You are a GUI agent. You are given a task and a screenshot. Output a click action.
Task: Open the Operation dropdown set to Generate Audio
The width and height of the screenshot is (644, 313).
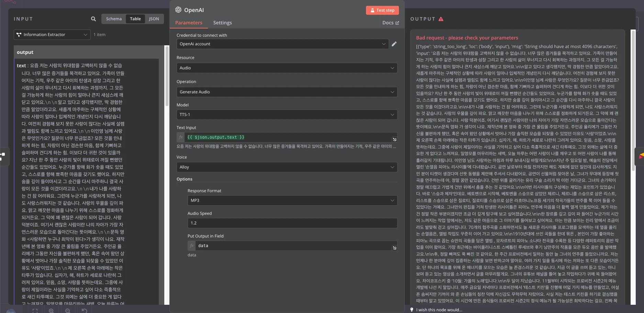(x=287, y=92)
